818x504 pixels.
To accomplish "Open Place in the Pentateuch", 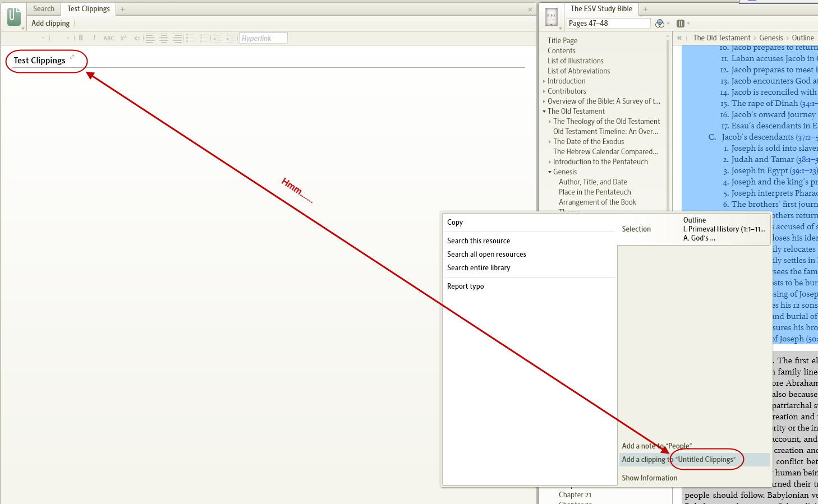I will (595, 192).
